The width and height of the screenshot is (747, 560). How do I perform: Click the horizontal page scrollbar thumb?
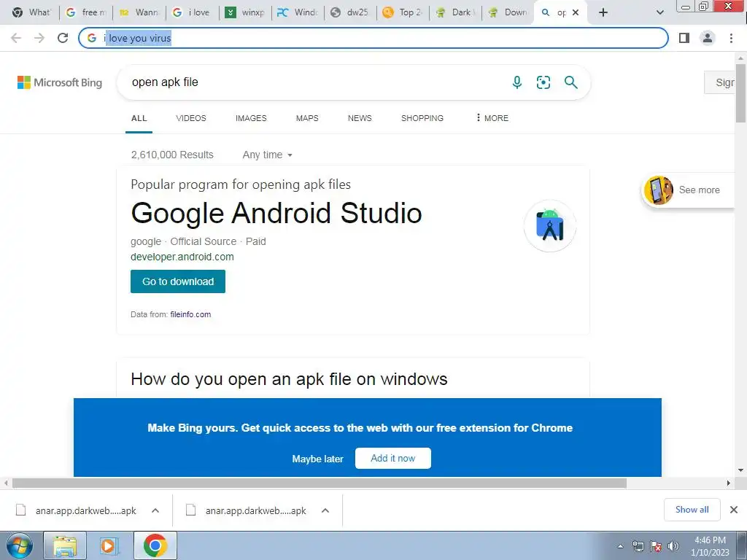[320, 483]
